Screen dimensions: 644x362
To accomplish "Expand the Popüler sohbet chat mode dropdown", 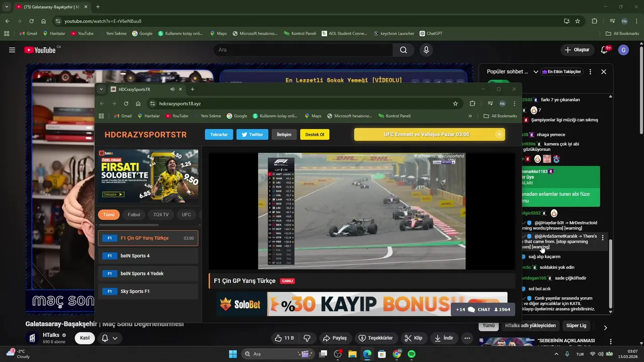I will tap(536, 72).
